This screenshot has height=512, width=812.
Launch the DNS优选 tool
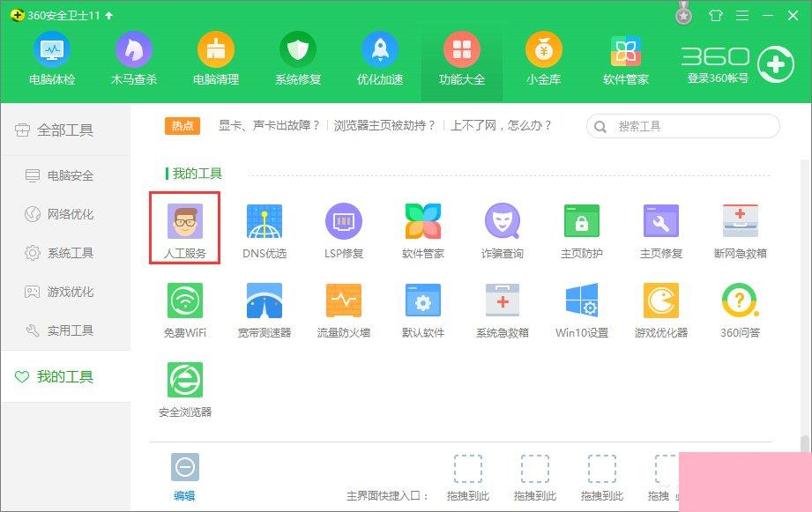264,231
